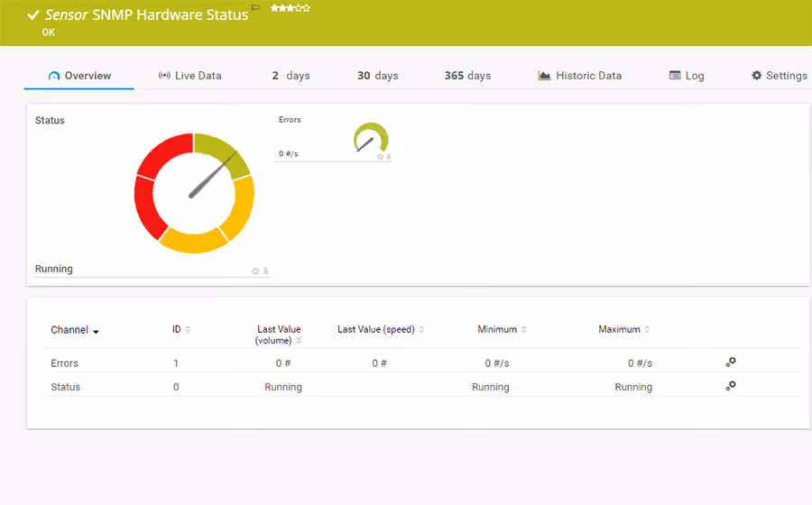Viewport: 812px width, 505px height.
Task: Sort table by ID column
Action: [x=181, y=329]
